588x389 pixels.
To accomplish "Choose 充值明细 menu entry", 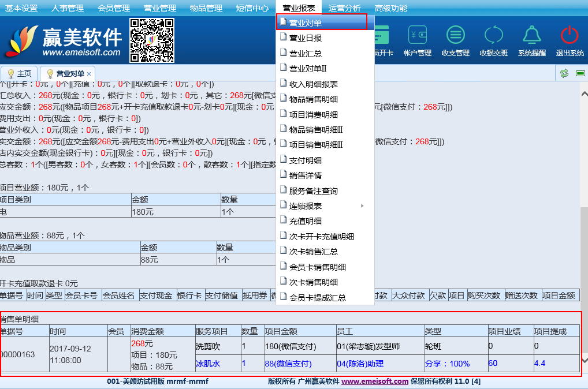I will [x=306, y=221].
